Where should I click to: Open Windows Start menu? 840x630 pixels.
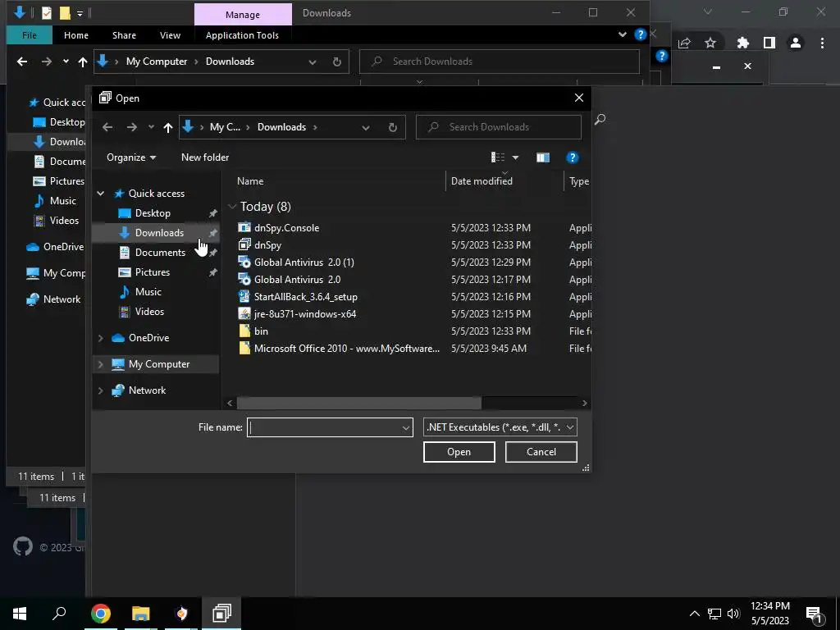(20, 614)
